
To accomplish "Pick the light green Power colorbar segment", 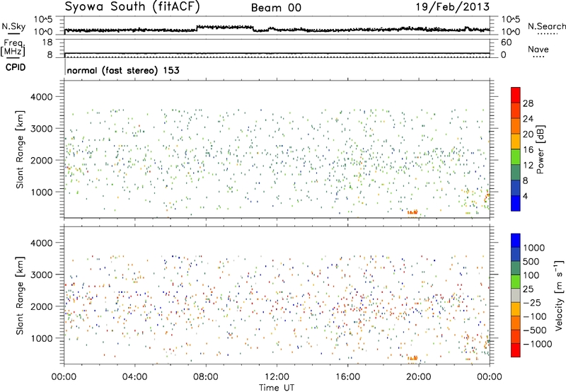I will coord(516,157).
